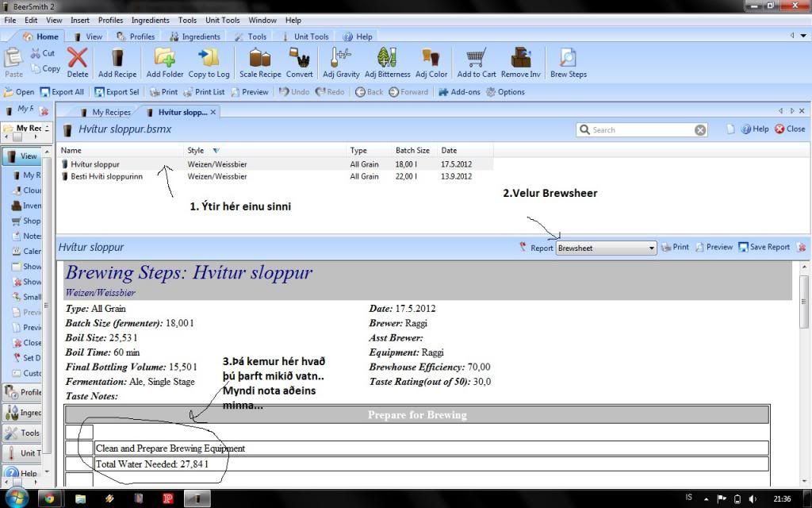Open the Scale Recipe tool
812x508 pixels.
coord(260,62)
